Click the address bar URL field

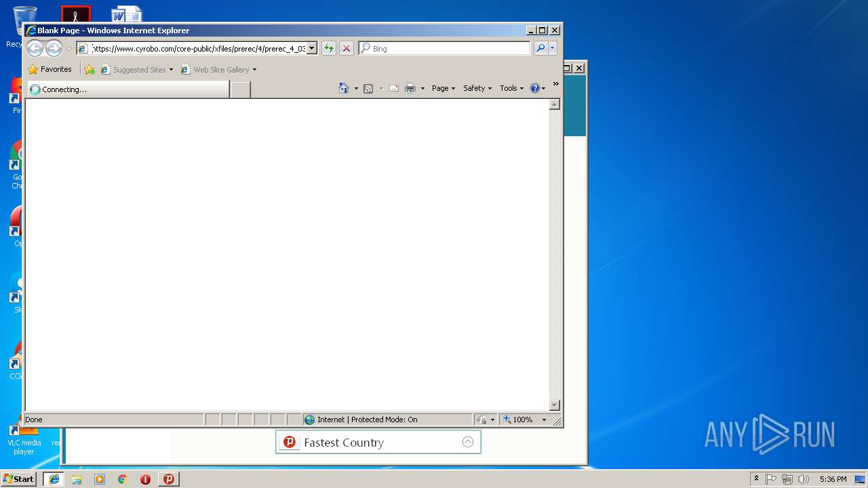198,48
